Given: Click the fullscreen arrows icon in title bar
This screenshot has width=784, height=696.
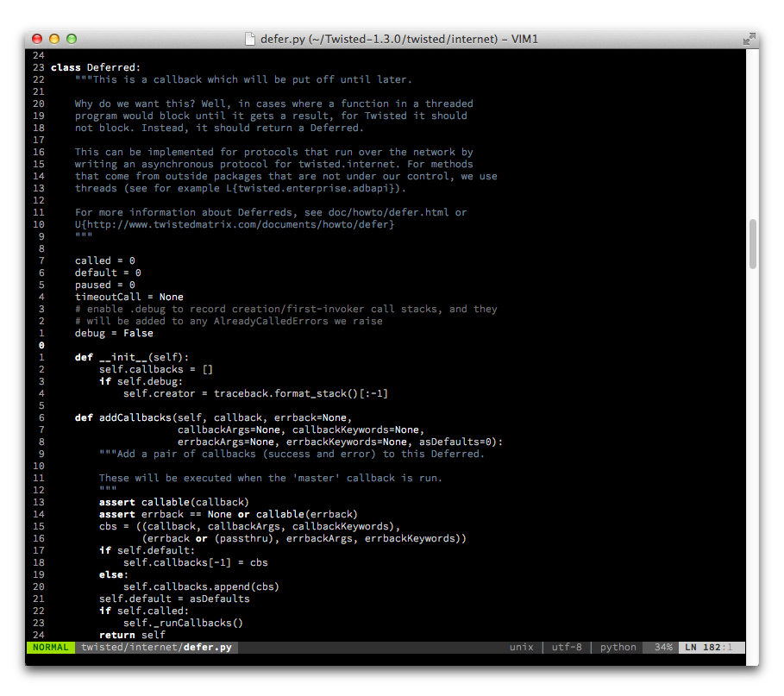Looking at the screenshot, I should 749,39.
